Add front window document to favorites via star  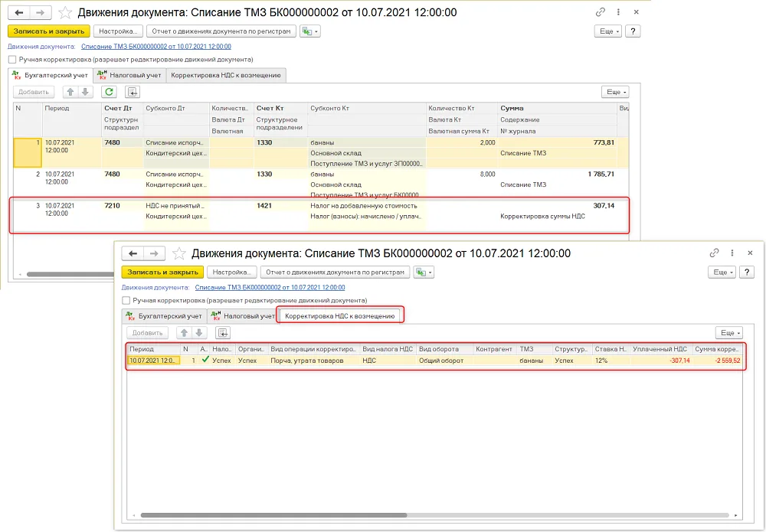point(179,253)
